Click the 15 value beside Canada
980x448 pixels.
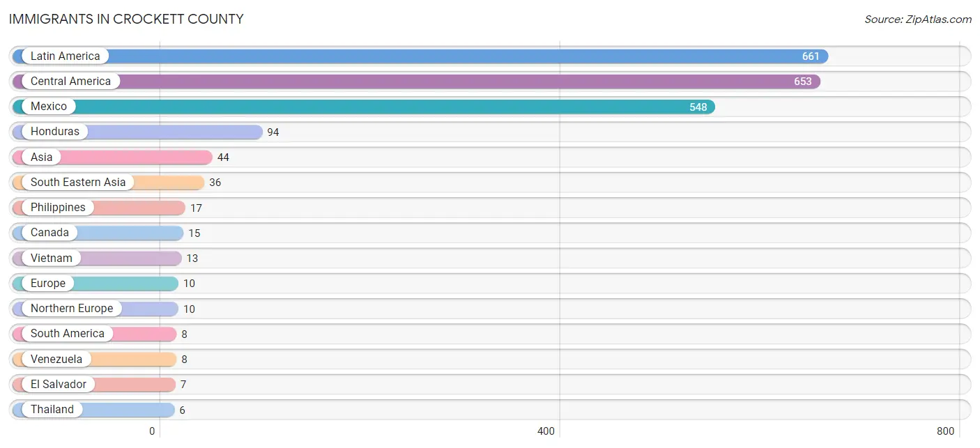click(194, 233)
